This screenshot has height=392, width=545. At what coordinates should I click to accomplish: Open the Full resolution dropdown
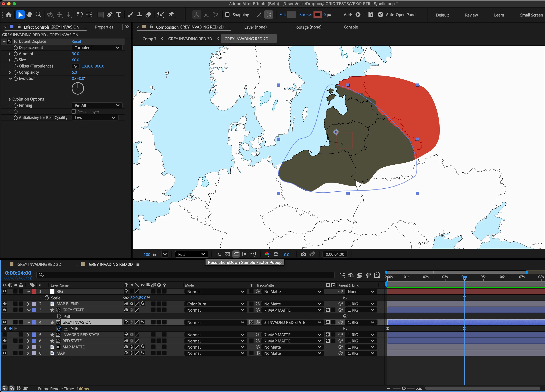pos(191,254)
